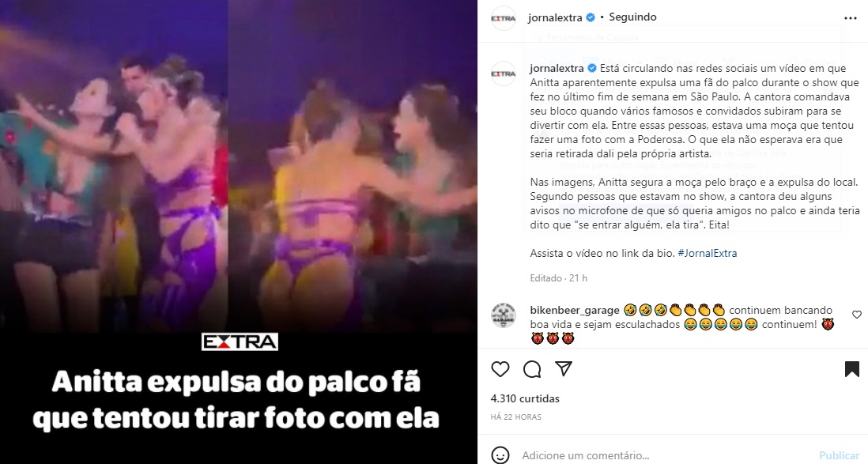This screenshot has height=464, width=868.
Task: Open the post timestamp HÁ 22 HORAS
Action: (516, 417)
